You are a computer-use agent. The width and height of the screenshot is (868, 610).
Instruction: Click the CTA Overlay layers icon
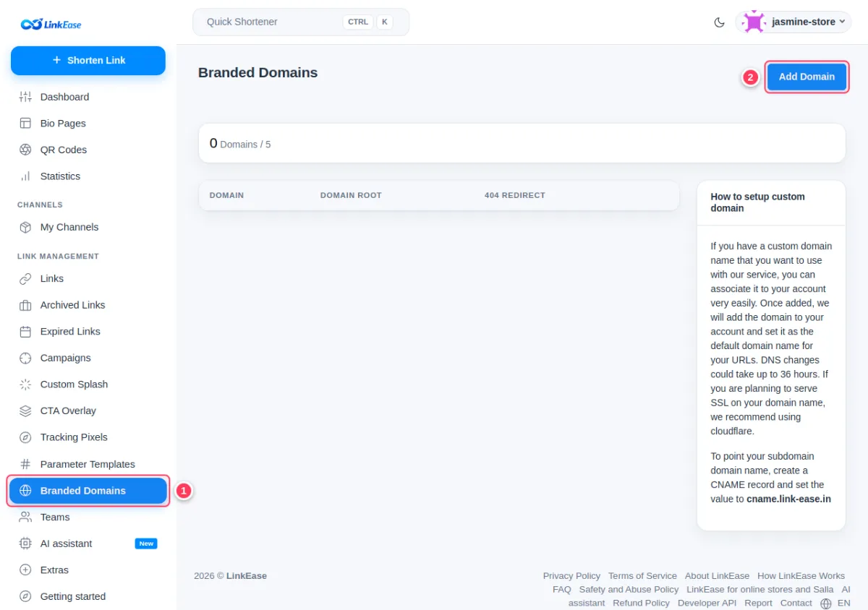[25, 411]
